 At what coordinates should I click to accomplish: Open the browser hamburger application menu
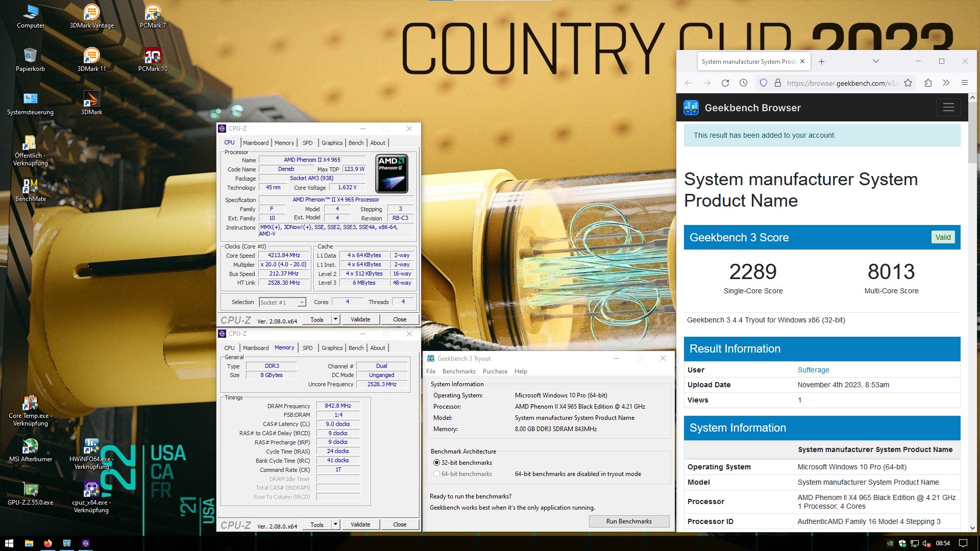(x=964, y=83)
